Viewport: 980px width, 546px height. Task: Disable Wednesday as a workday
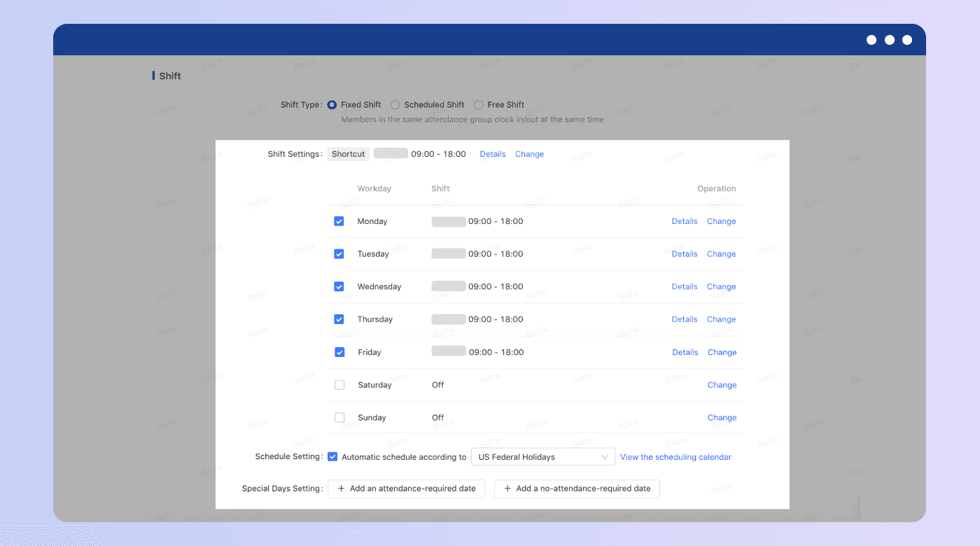tap(339, 286)
